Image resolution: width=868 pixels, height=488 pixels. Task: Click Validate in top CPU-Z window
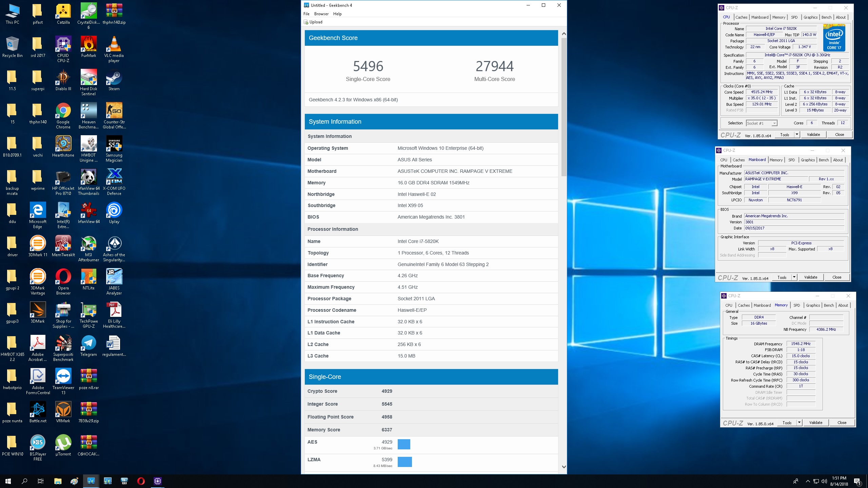click(813, 135)
